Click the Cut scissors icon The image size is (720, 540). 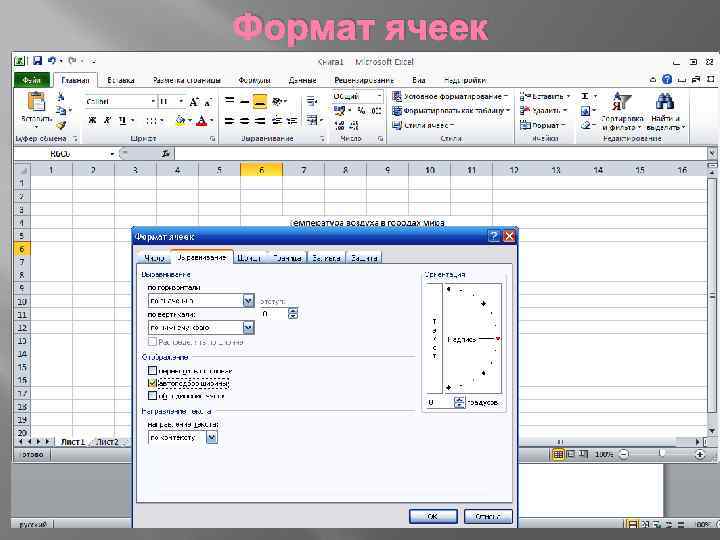(x=61, y=96)
